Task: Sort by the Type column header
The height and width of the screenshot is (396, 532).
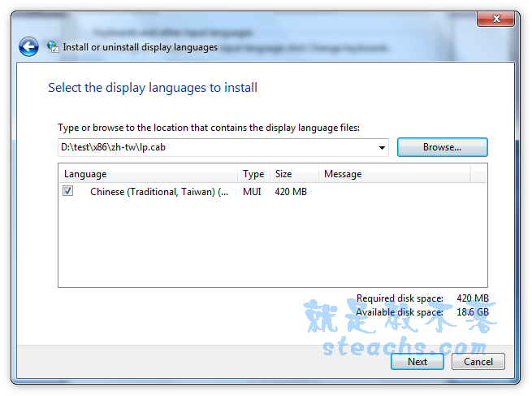Action: 253,174
